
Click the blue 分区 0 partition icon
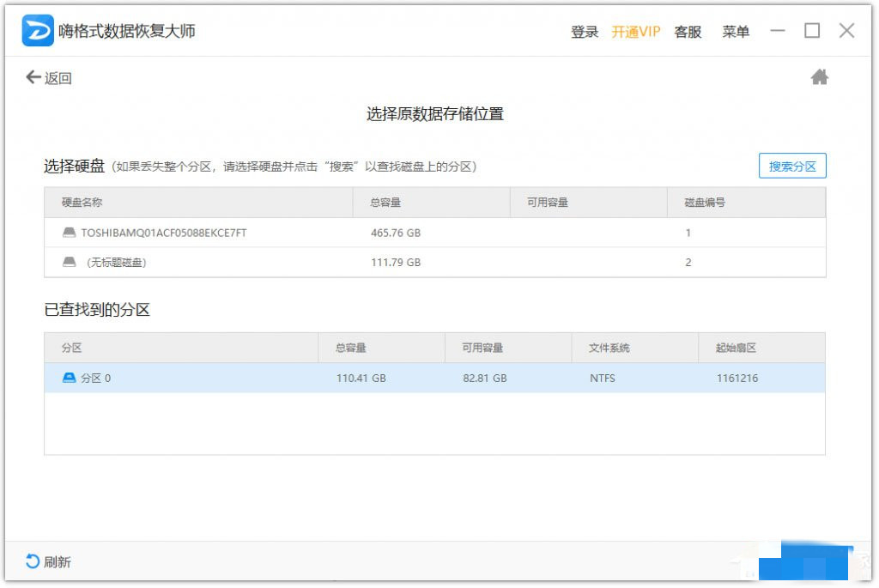pyautogui.click(x=70, y=378)
